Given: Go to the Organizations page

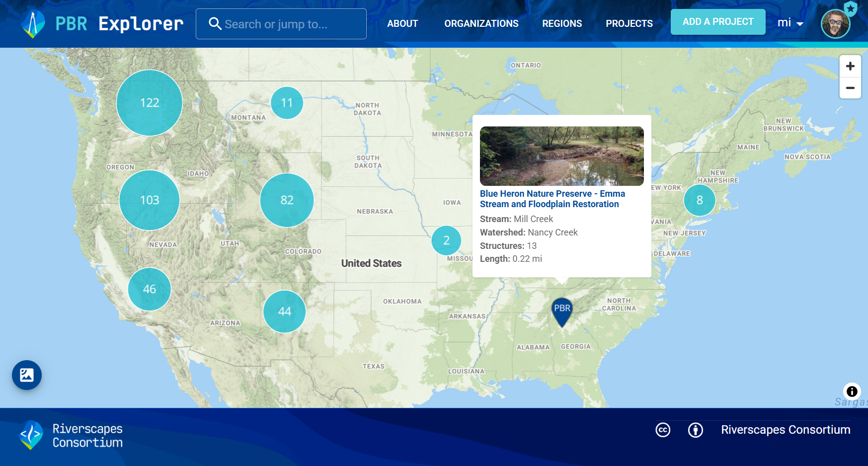Looking at the screenshot, I should tap(481, 23).
